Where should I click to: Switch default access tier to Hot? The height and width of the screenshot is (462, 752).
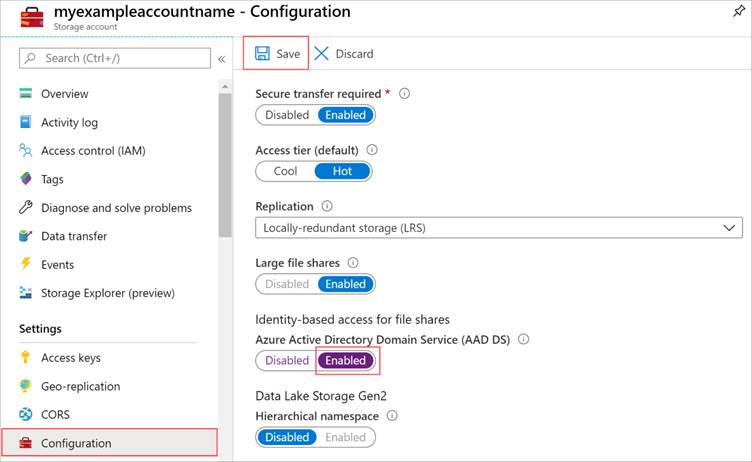click(342, 171)
